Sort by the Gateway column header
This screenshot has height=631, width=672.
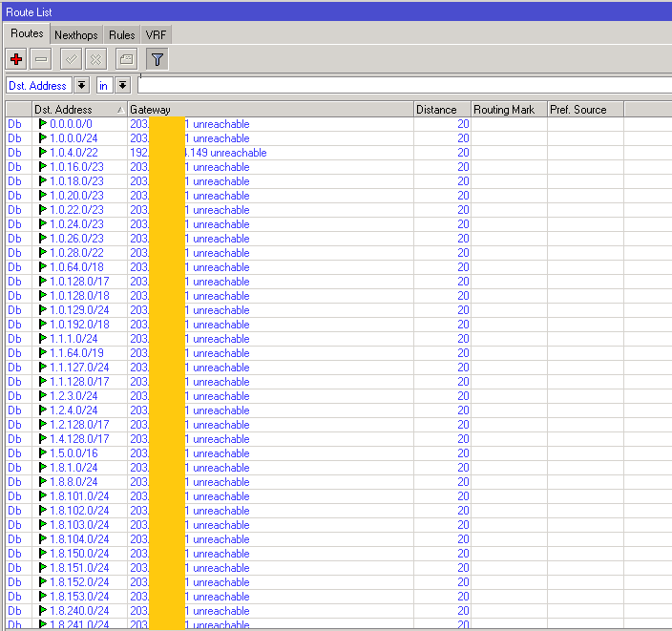(270, 110)
